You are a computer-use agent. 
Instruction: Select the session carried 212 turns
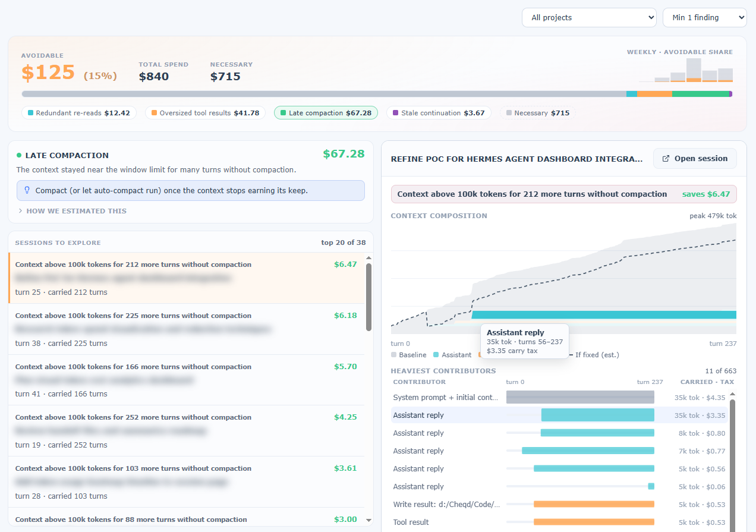tap(187, 278)
